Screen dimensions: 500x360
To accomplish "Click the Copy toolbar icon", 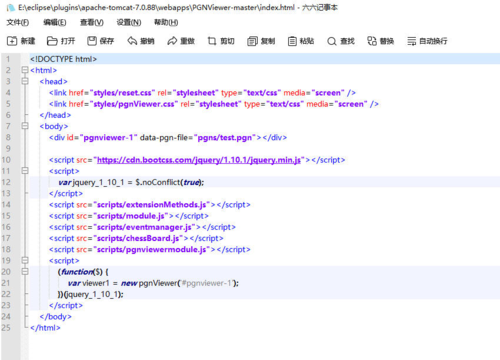I will (x=252, y=41).
